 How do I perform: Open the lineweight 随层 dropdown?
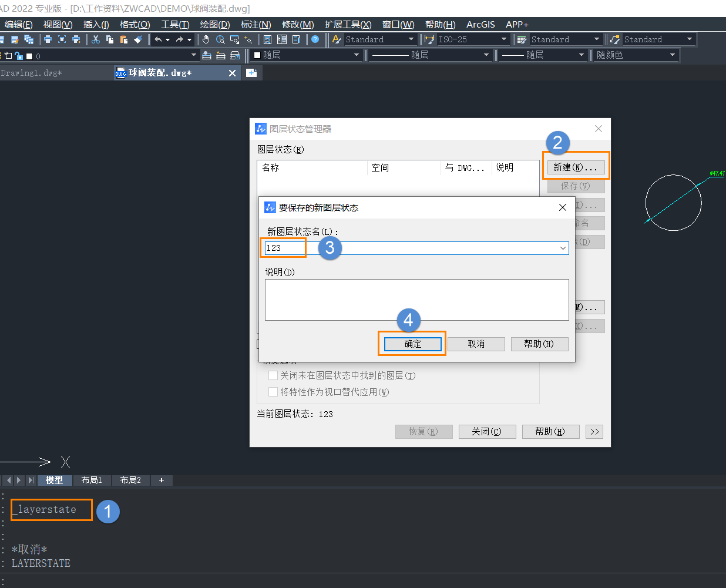[581, 55]
